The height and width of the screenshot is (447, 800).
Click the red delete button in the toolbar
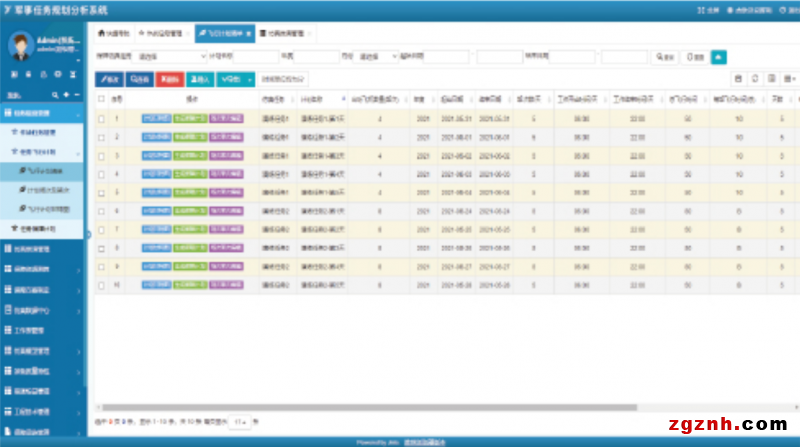click(171, 78)
